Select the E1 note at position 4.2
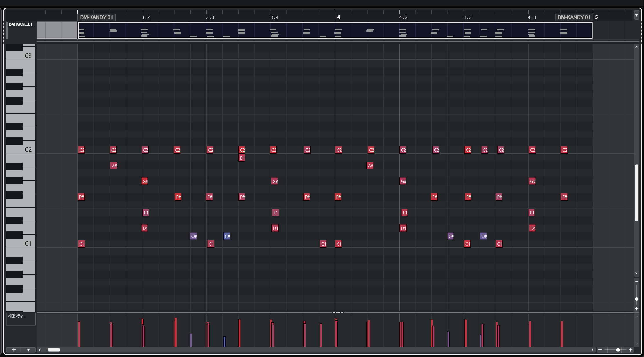 click(404, 213)
